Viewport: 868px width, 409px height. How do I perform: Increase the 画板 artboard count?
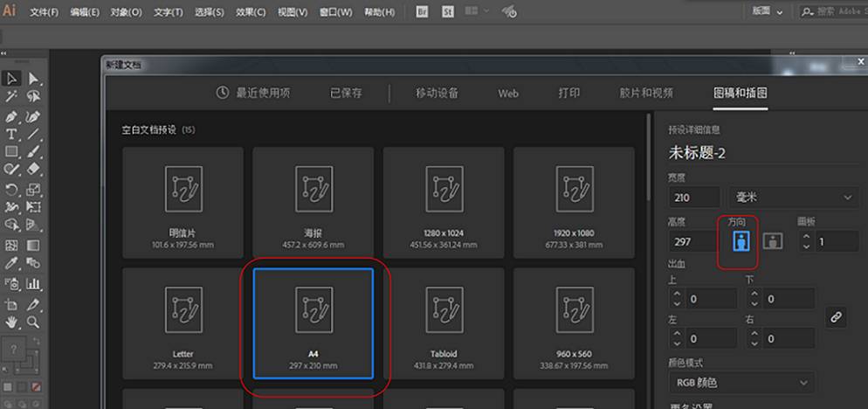[807, 237]
